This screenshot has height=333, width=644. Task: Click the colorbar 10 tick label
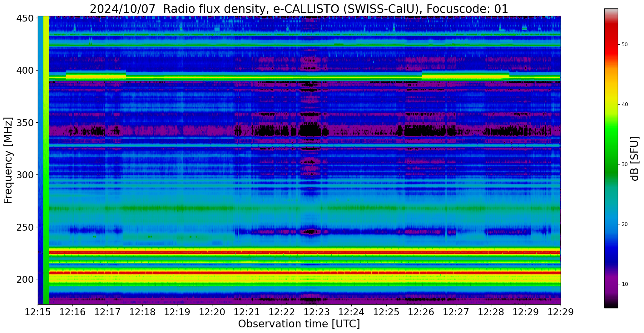coord(625,284)
